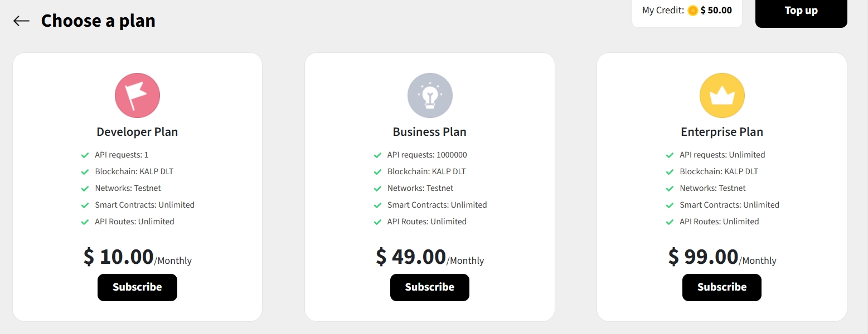868x334 pixels.
Task: Click the Enterprise API requests: Unlimited text
Action: (x=722, y=155)
